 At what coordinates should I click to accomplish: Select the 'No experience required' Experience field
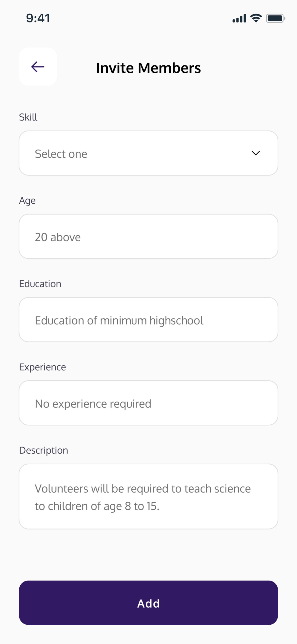click(148, 403)
